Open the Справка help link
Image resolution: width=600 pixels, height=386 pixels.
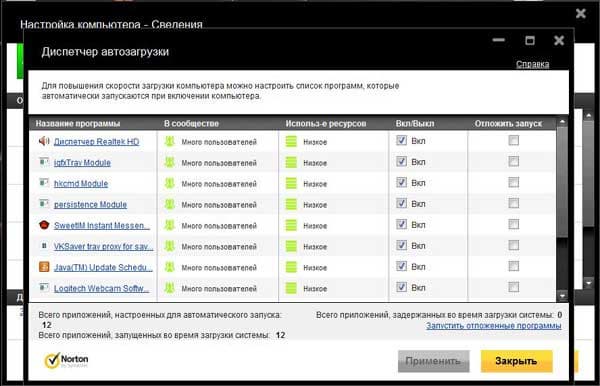(x=532, y=64)
